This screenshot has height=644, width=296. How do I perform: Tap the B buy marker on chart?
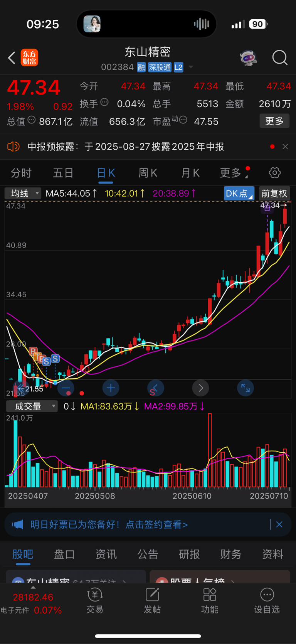click(33, 351)
